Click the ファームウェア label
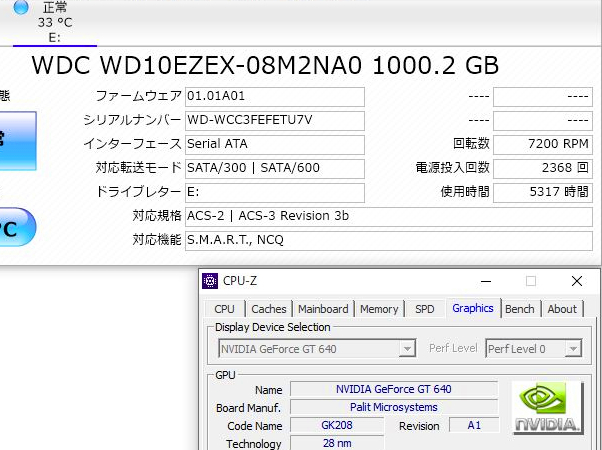This screenshot has height=450, width=602. [138, 96]
